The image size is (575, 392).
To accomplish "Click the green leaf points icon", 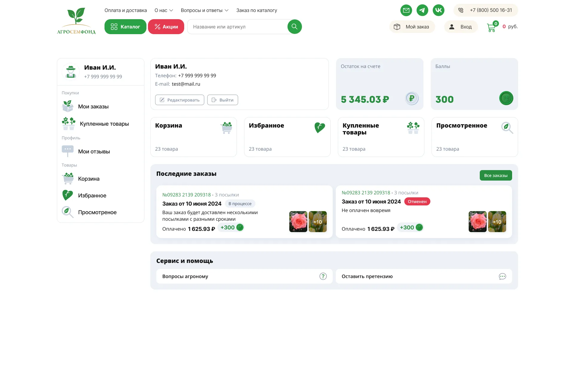I will 506,98.
